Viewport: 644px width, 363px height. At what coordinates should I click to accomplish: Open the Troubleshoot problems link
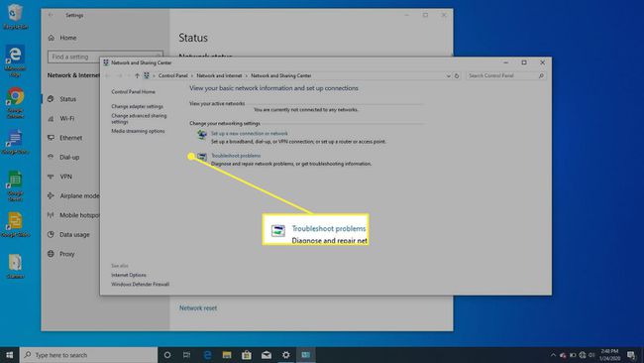pyautogui.click(x=236, y=156)
